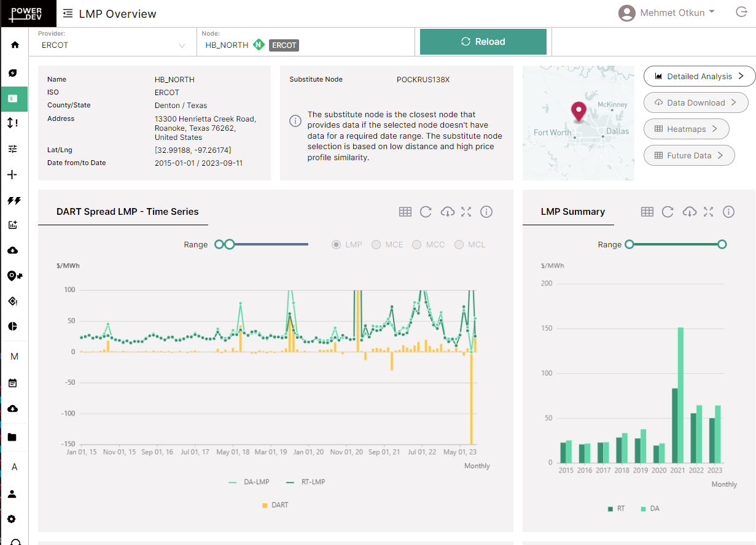This screenshot has height=545, width=756.
Task: Click the right handle of the DART Range slider
Action: [230, 244]
